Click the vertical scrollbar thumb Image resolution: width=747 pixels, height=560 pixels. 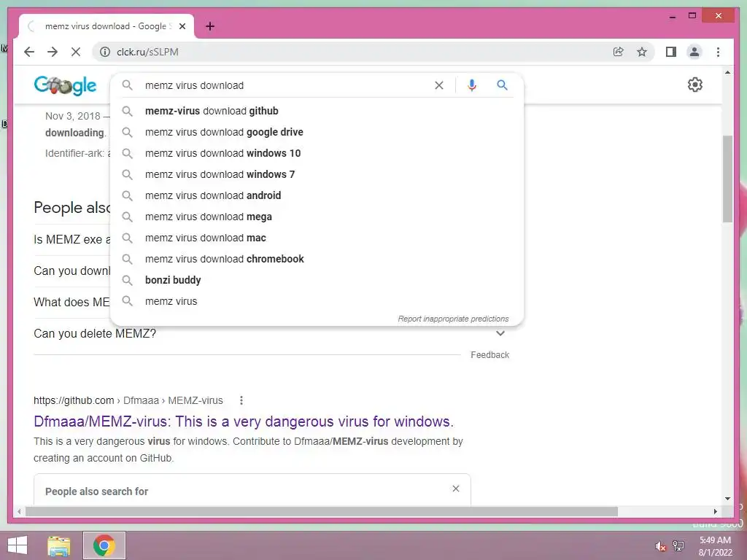727,179
